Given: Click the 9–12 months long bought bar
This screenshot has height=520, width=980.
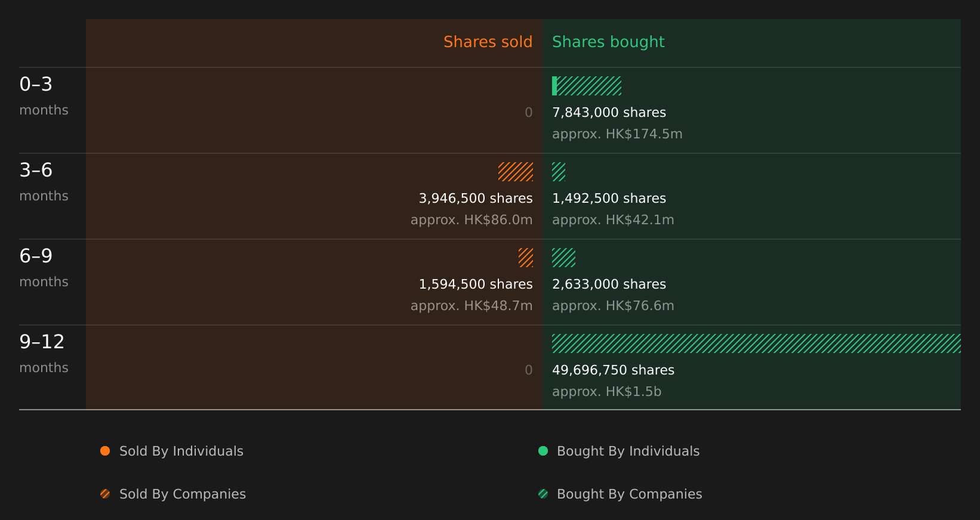Looking at the screenshot, I should point(756,343).
